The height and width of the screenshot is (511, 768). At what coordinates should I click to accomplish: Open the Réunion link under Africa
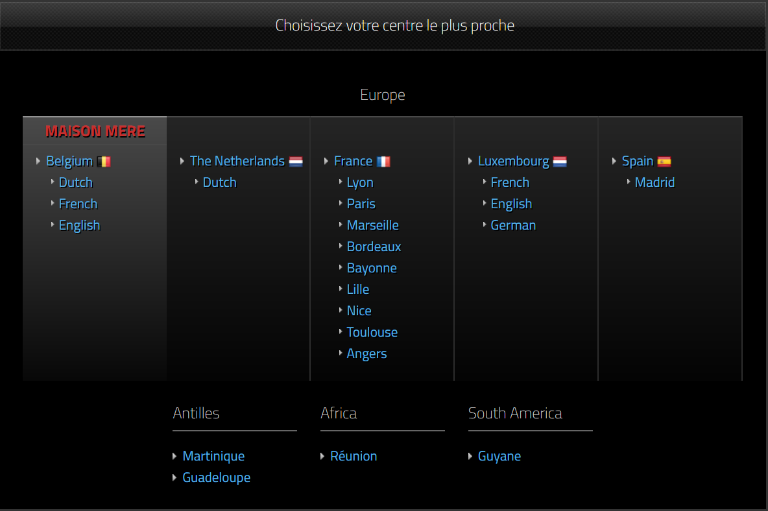coord(353,456)
